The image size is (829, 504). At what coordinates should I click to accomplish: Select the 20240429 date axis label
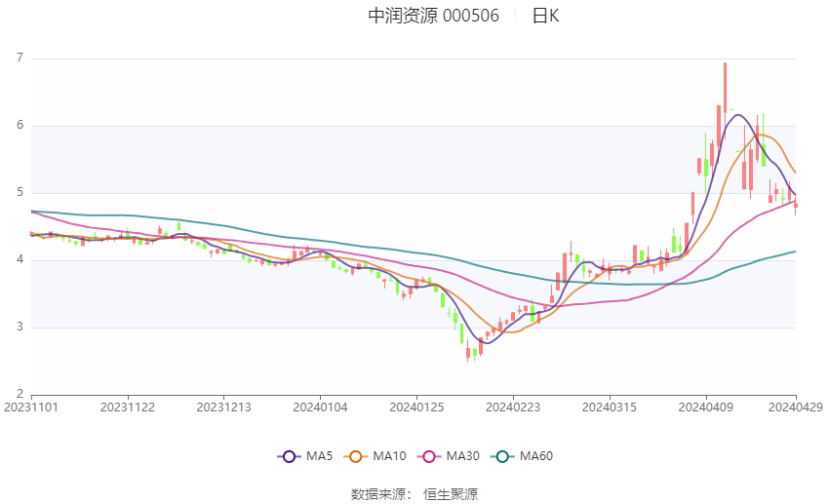click(x=795, y=407)
